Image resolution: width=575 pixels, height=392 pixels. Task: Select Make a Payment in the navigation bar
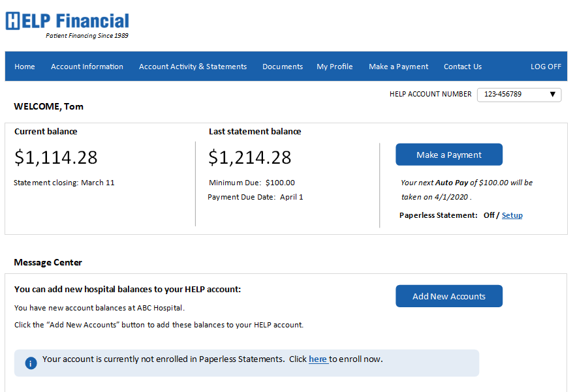click(398, 66)
